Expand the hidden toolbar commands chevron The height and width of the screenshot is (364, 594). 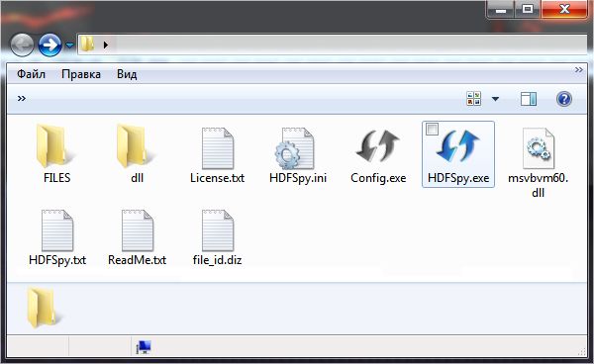[22, 99]
